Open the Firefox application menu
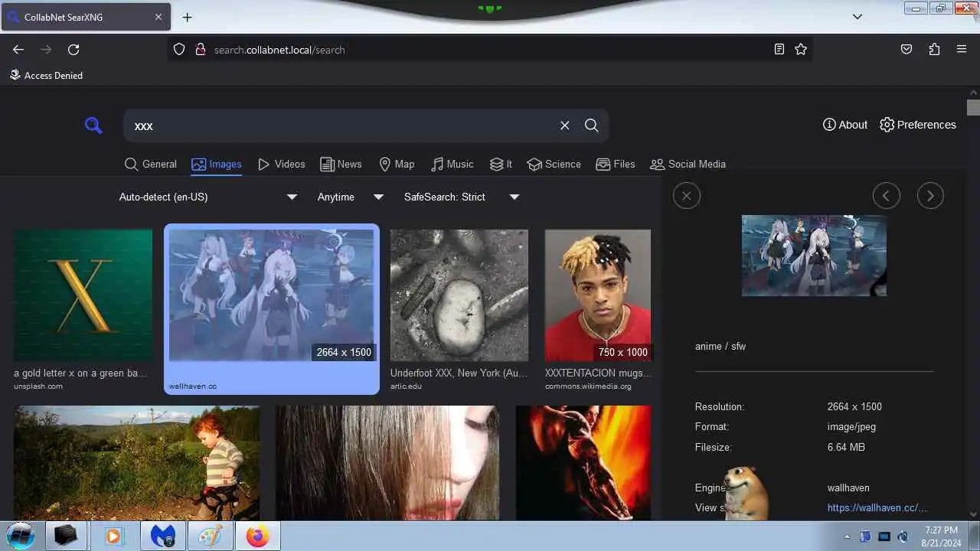 coord(962,49)
